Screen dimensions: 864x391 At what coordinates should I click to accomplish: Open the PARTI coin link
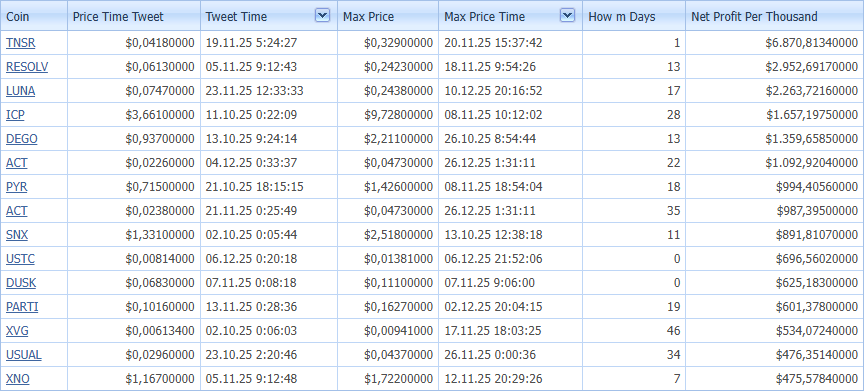[22, 307]
